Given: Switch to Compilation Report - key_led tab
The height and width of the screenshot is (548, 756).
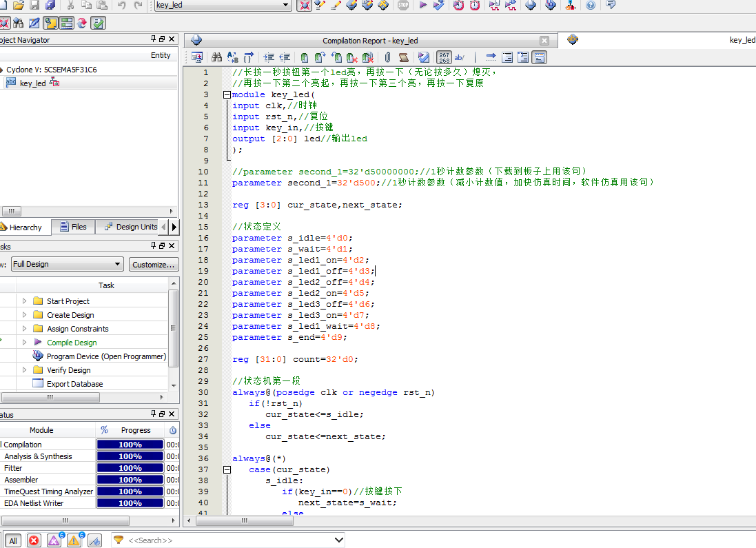Looking at the screenshot, I should [x=370, y=41].
